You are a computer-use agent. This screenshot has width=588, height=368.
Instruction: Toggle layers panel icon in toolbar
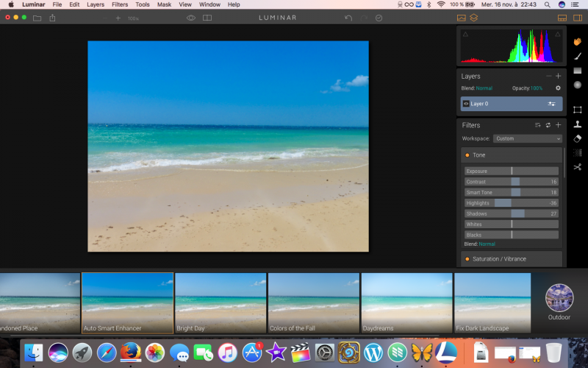[474, 18]
